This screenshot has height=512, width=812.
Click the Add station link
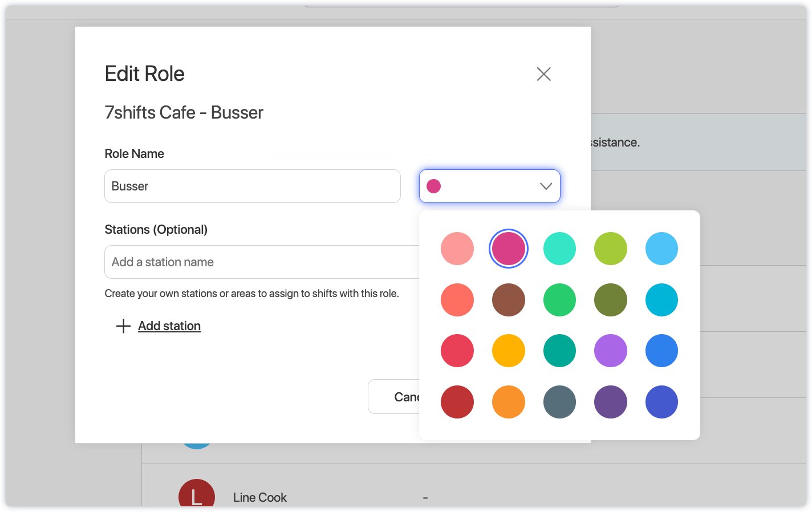(x=169, y=326)
